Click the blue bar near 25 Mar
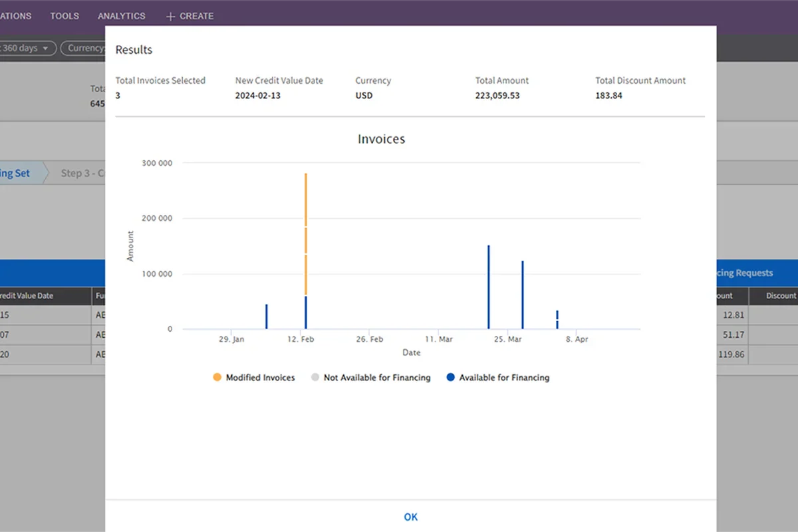The width and height of the screenshot is (798, 532). pos(488,287)
